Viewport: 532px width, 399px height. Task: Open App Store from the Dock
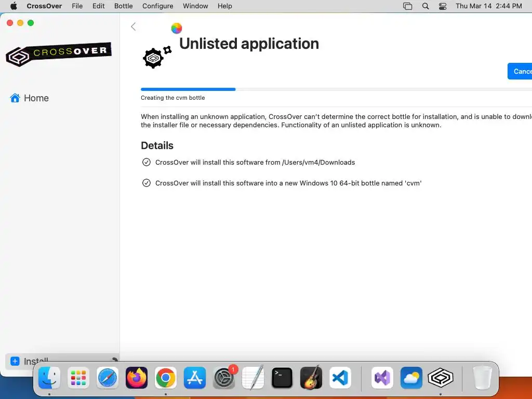[x=195, y=378]
